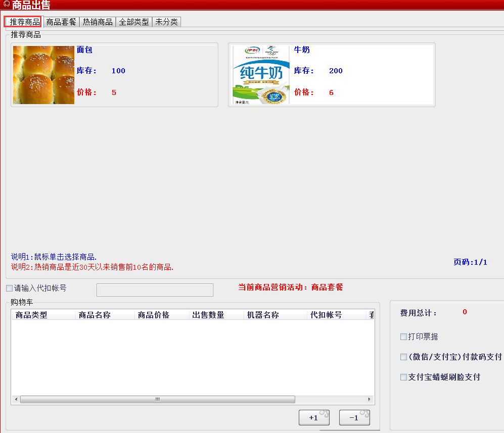Viewport: 504px width, 433px height.
Task: Enable the 请输入代扣帐号 checkbox
Action: 10,288
